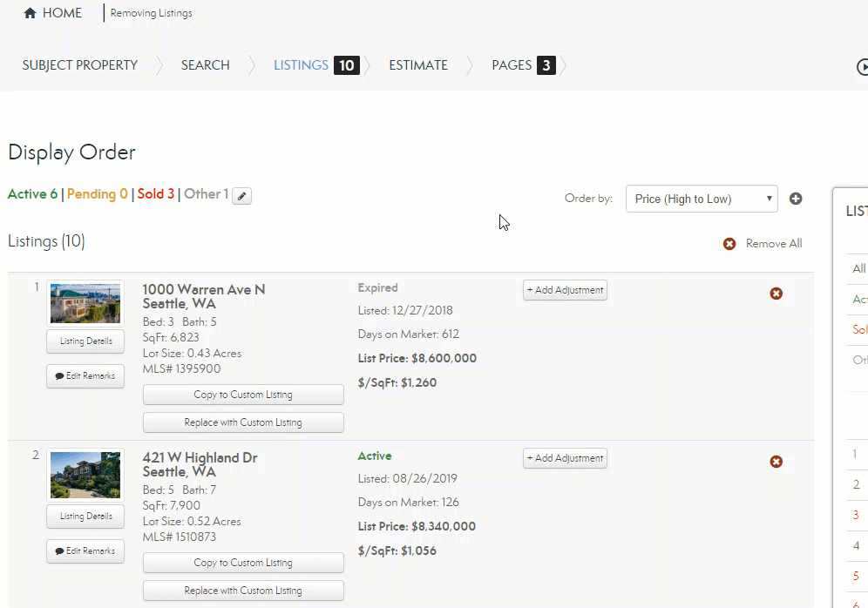The image size is (868, 608).
Task: Replace 1000 Warren Ave N with Custom Listing
Action: click(x=243, y=422)
